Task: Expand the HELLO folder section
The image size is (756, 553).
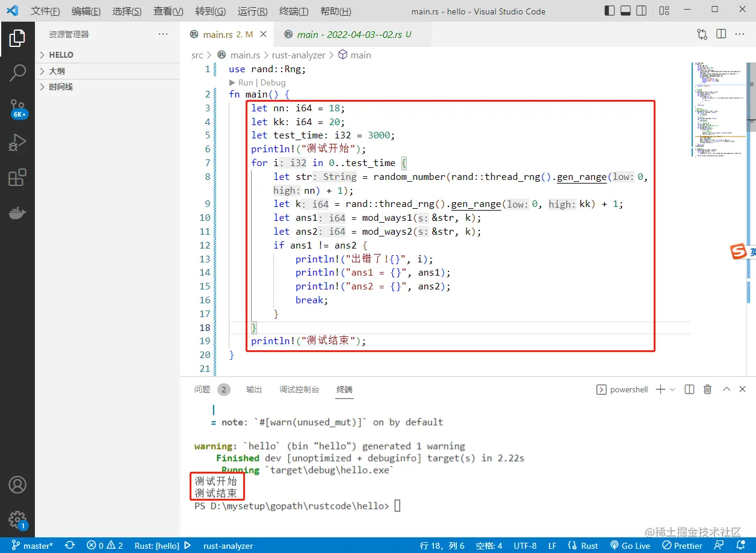Action: 107,55
